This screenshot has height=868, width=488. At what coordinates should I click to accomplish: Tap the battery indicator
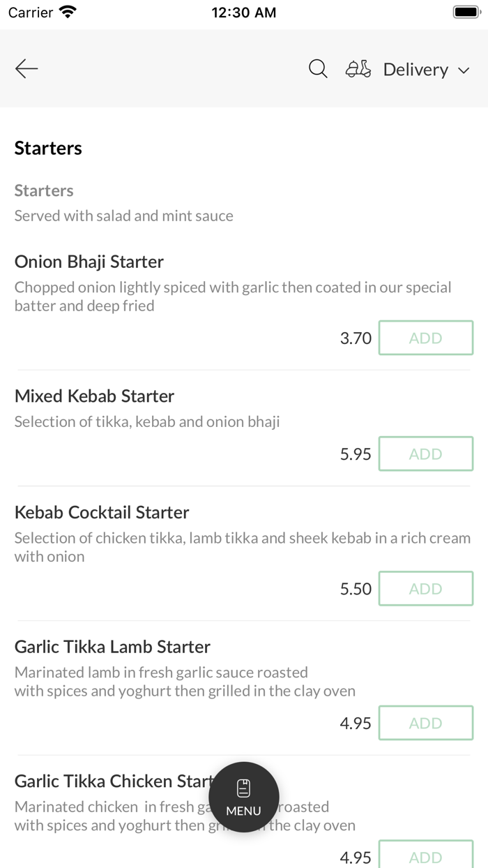point(466,11)
